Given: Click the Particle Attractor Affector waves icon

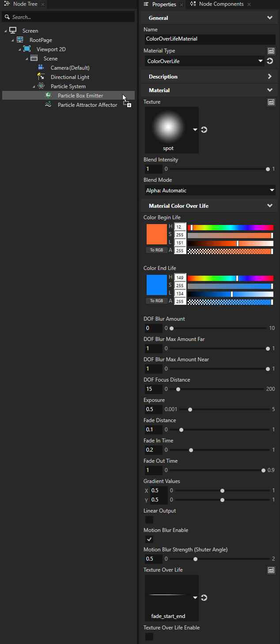Looking at the screenshot, I should 49,105.
